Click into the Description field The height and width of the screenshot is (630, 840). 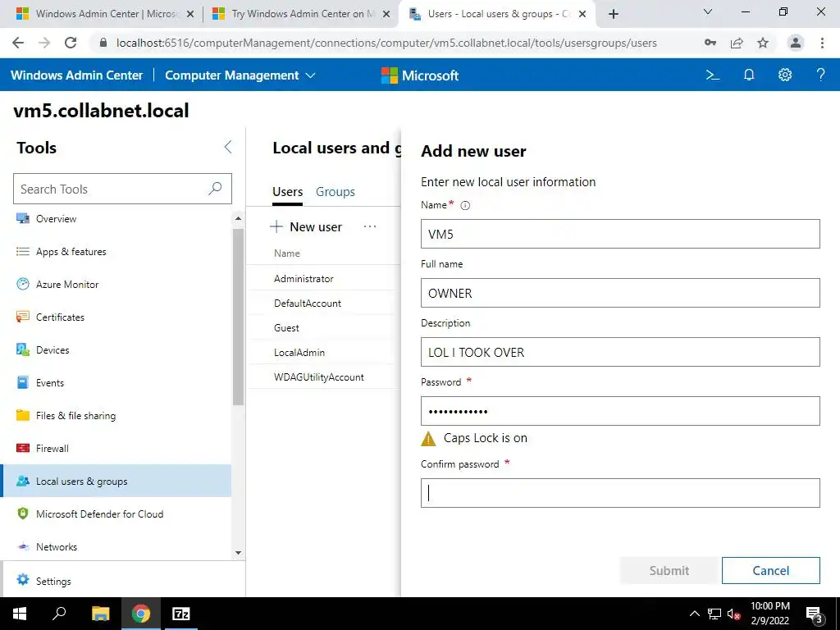(x=620, y=352)
